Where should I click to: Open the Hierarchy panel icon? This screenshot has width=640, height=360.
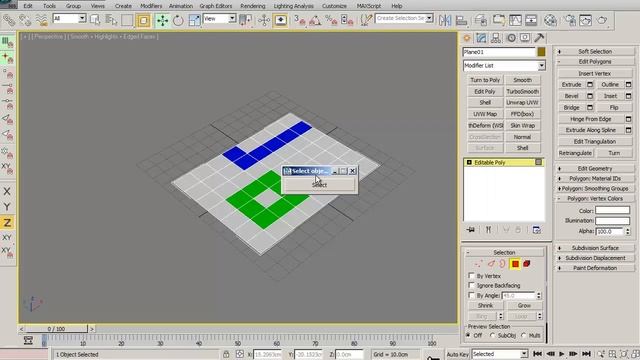pos(496,38)
